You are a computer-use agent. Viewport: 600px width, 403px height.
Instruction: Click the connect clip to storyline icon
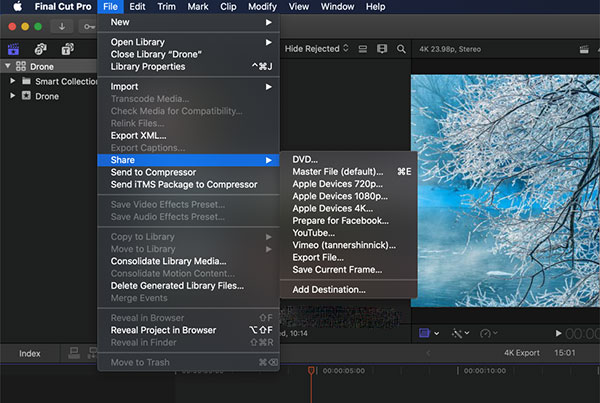74,353
